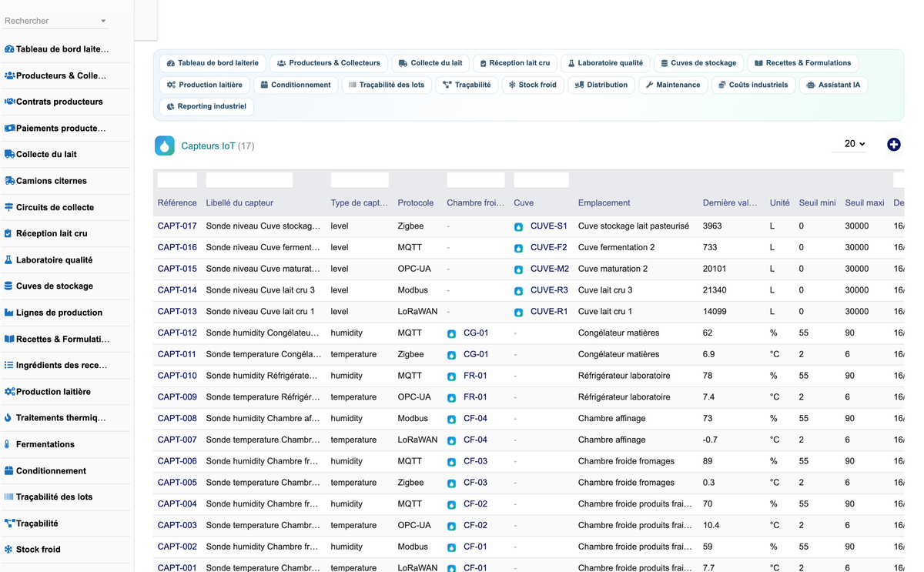Open the Rechercher dropdown arrow
The height and width of the screenshot is (572, 924).
[x=103, y=21]
